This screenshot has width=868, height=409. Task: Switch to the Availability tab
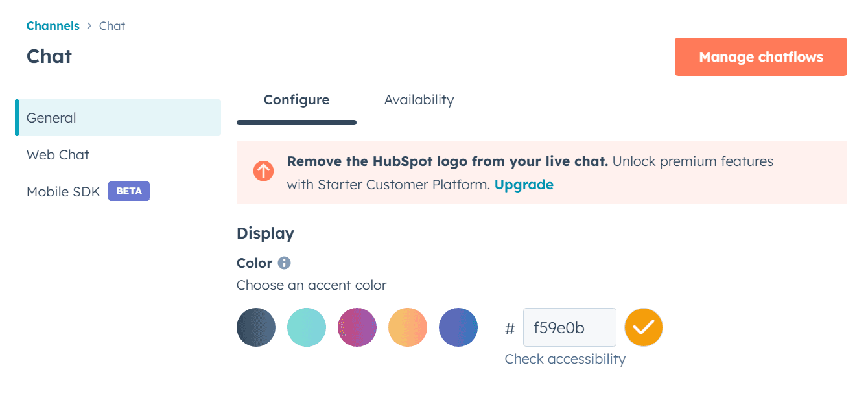pos(419,100)
